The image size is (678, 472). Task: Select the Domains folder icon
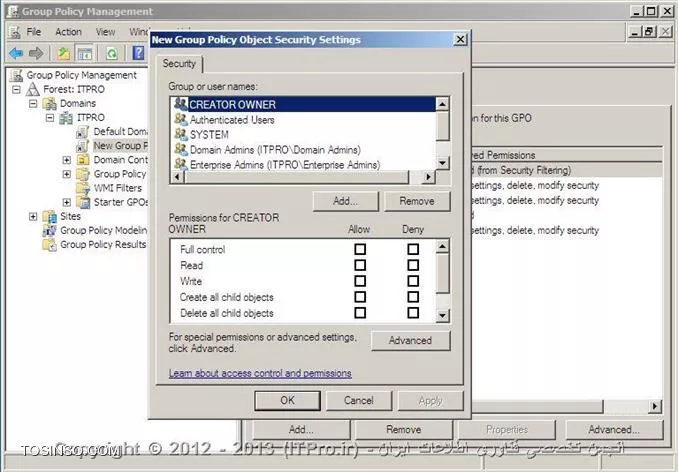click(50, 104)
